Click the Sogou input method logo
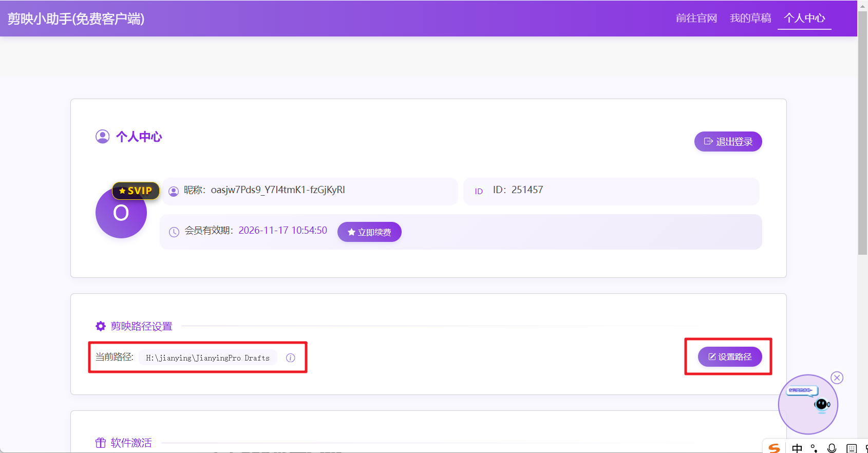 tap(774, 448)
